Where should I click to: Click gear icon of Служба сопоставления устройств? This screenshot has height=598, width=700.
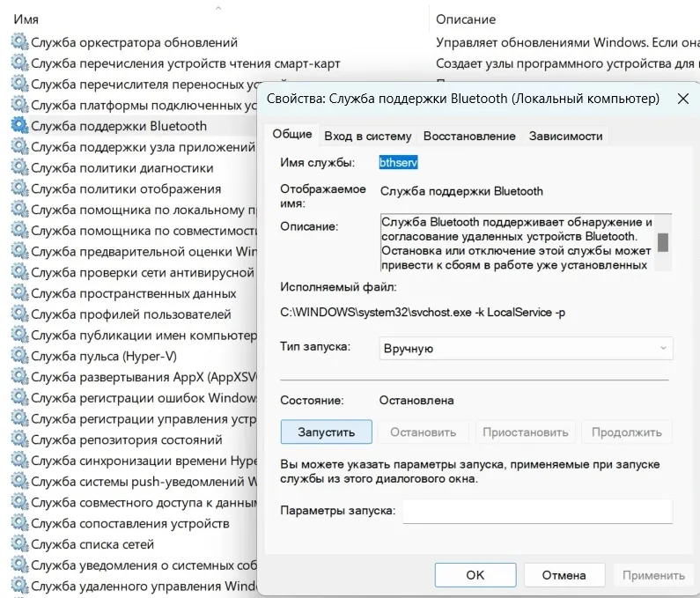[x=19, y=522]
